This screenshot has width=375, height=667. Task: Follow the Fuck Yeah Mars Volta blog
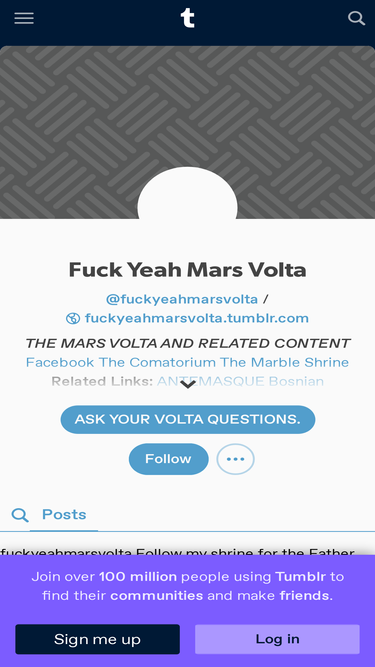click(169, 459)
